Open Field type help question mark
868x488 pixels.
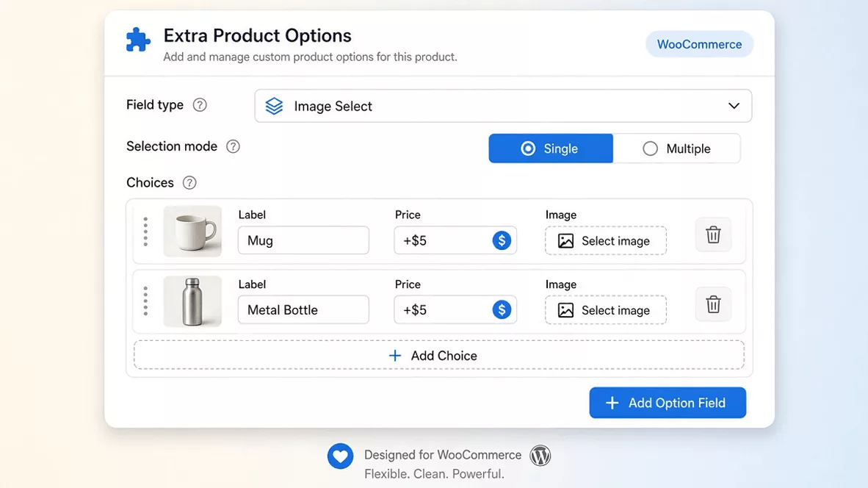(x=200, y=104)
